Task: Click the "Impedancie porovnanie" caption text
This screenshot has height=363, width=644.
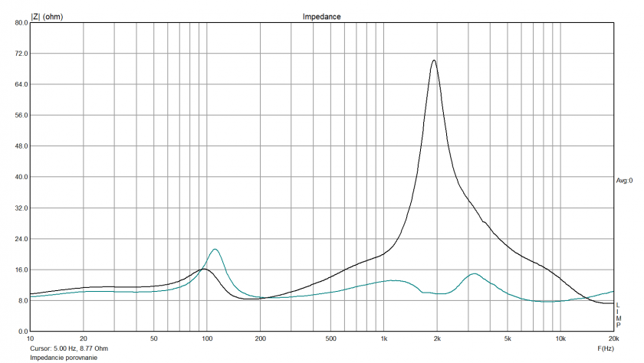Action: pyautogui.click(x=64, y=358)
